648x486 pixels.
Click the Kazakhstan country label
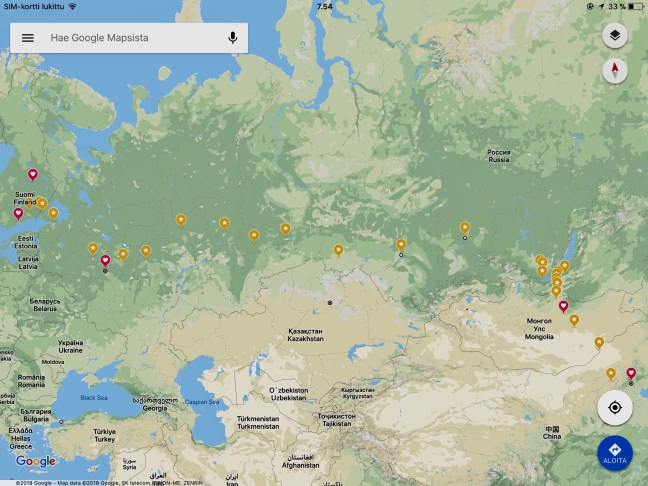coord(306,335)
